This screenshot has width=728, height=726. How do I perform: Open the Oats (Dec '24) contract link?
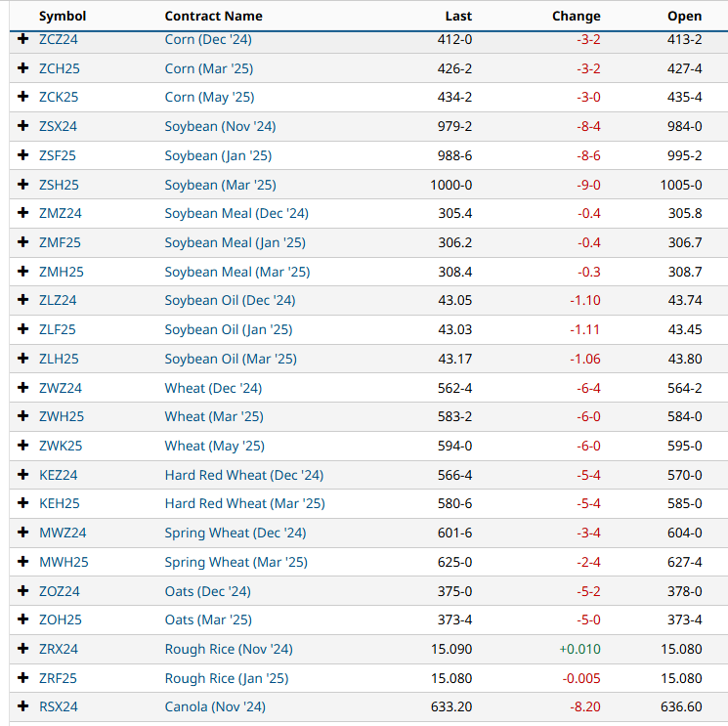(208, 591)
